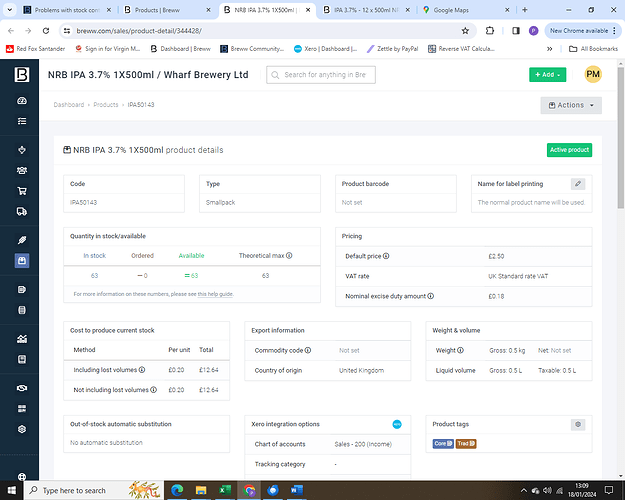Click the Active product badge

point(569,150)
